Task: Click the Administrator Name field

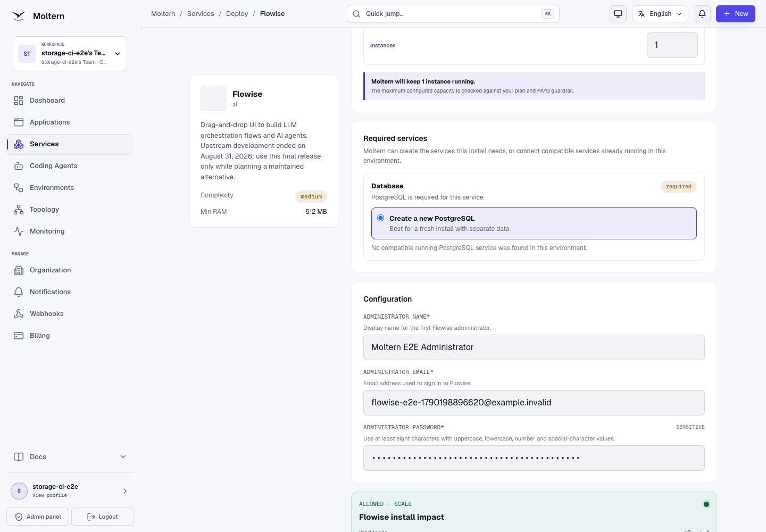Action: coord(534,347)
